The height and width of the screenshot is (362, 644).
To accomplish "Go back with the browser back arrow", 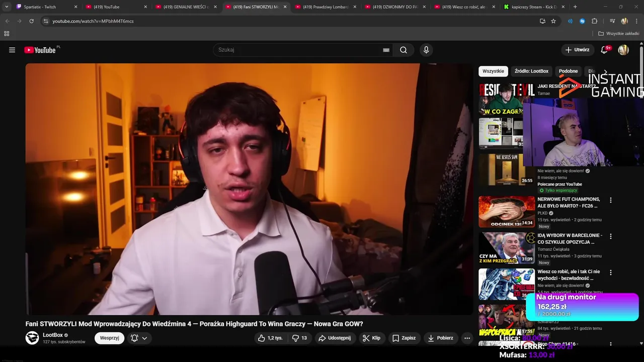I will pyautogui.click(x=7, y=21).
